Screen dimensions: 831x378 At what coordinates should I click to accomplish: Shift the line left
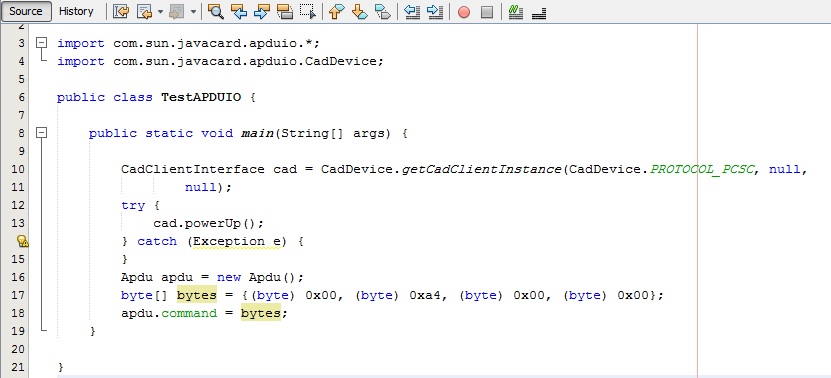[x=412, y=11]
